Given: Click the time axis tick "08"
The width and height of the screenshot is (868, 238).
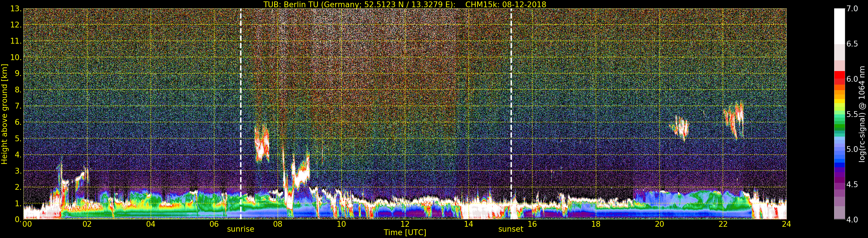Looking at the screenshot, I should [278, 224].
